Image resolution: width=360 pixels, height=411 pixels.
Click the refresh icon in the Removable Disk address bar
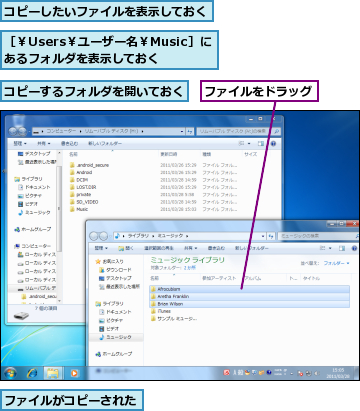pyautogui.click(x=190, y=132)
